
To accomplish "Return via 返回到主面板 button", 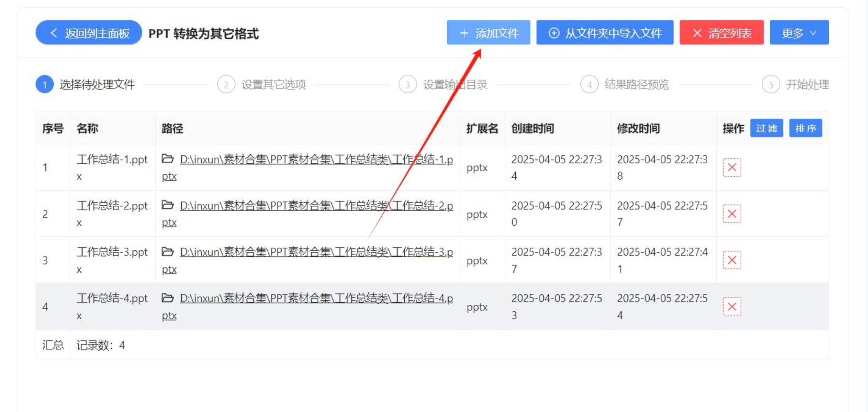I will pos(89,33).
